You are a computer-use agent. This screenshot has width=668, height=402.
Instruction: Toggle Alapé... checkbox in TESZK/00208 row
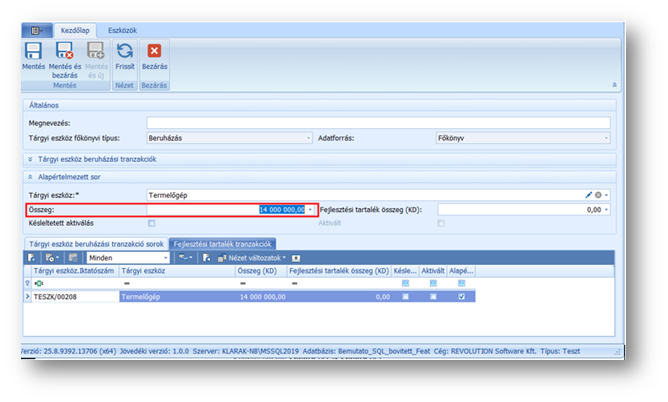459,297
